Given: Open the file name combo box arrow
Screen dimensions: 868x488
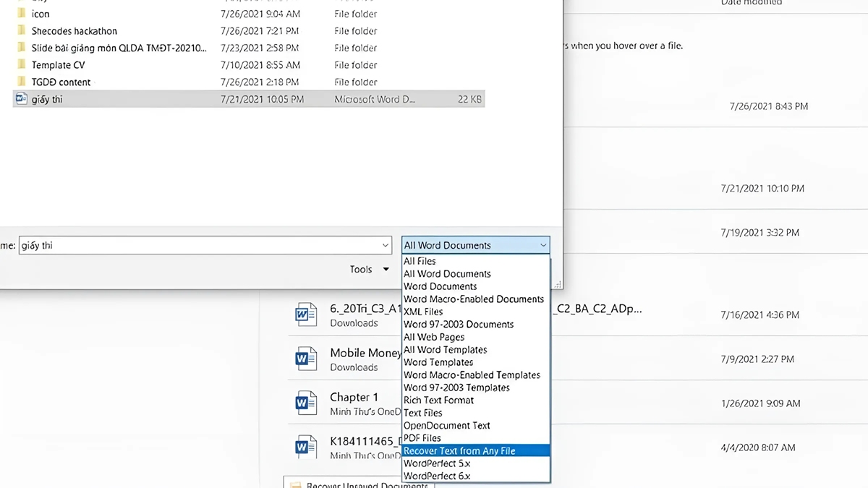Looking at the screenshot, I should (386, 244).
